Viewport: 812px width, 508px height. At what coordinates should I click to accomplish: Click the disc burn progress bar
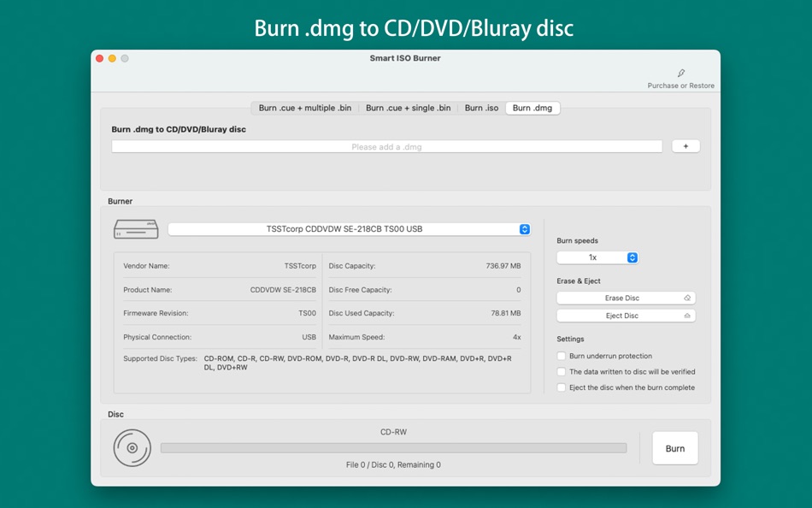tap(393, 448)
